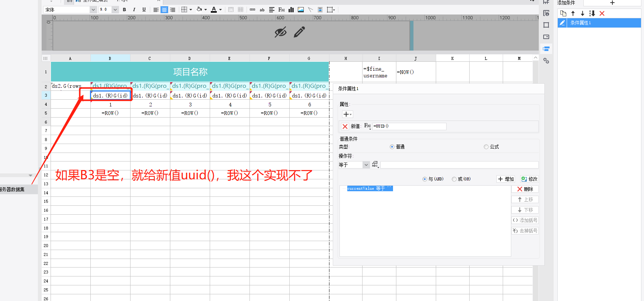This screenshot has height=301, width=644.
Task: Click the 下移 move down button
Action: [525, 210]
